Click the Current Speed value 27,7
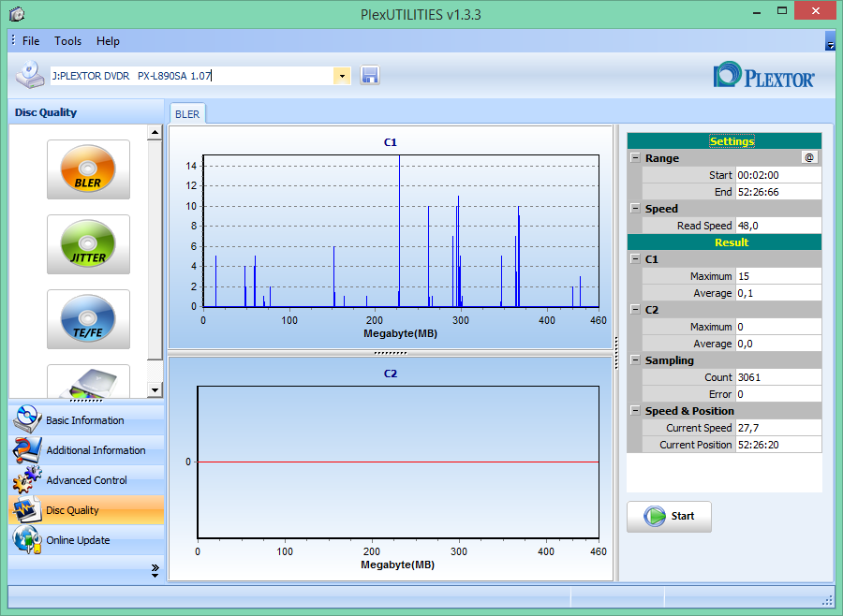This screenshot has width=843, height=616. (x=778, y=428)
